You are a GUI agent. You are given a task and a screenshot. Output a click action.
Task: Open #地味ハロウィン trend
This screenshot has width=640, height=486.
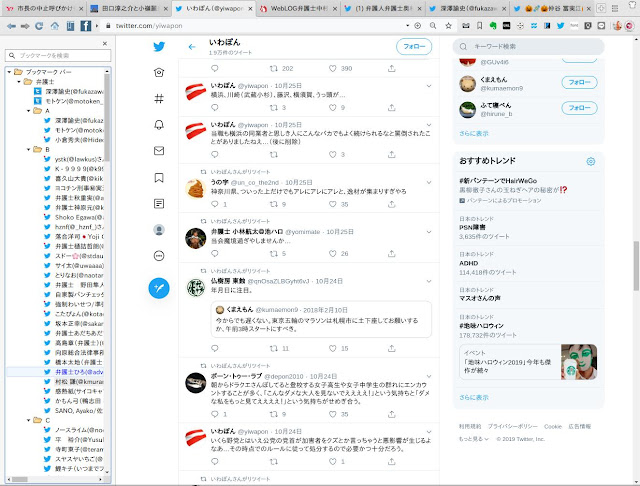528,326
